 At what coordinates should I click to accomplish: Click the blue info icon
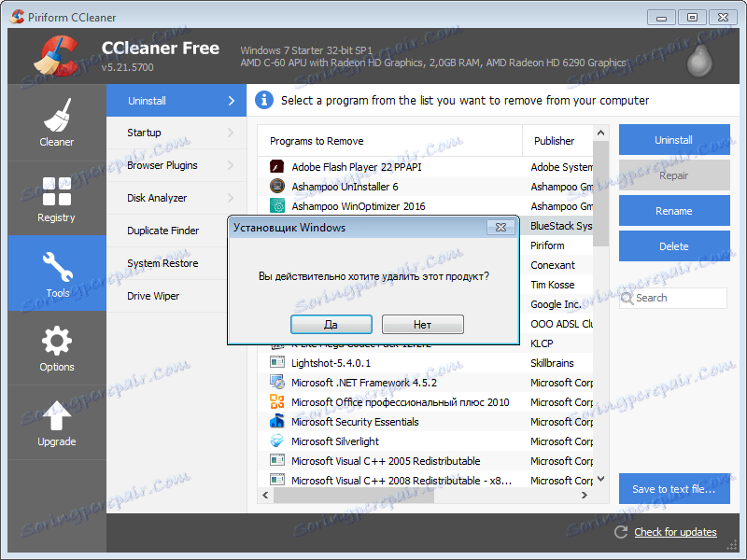(264, 100)
